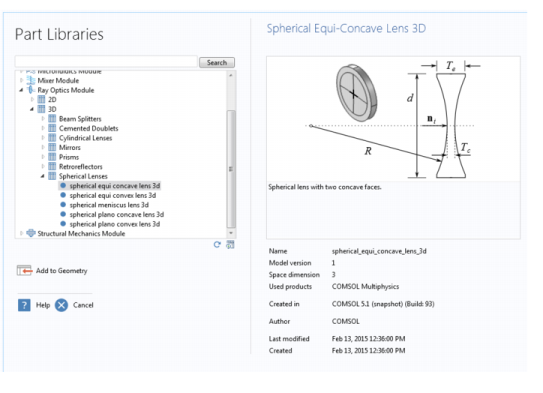543x393 pixels.
Task: Expand the Cylindrical Lenses folder
Action: click(x=43, y=138)
